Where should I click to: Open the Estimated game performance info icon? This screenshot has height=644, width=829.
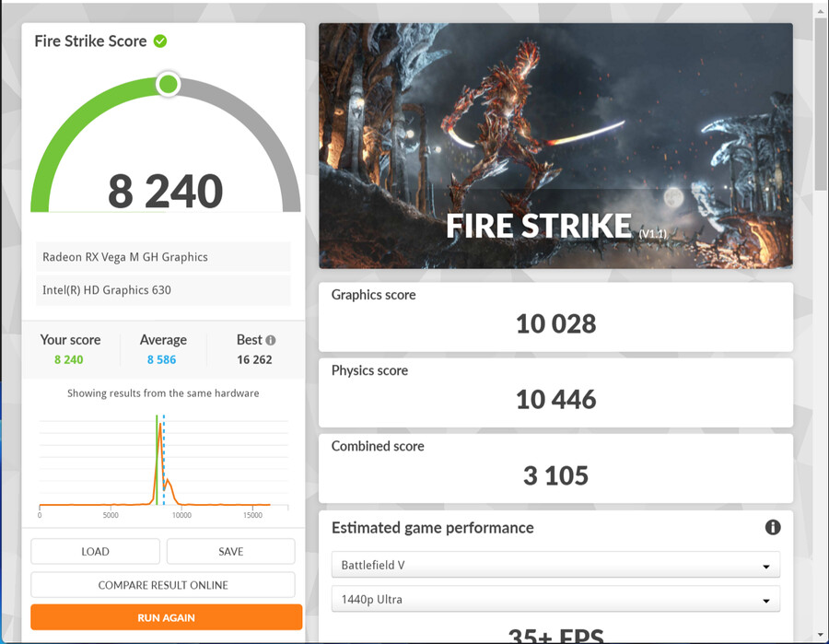(x=772, y=527)
